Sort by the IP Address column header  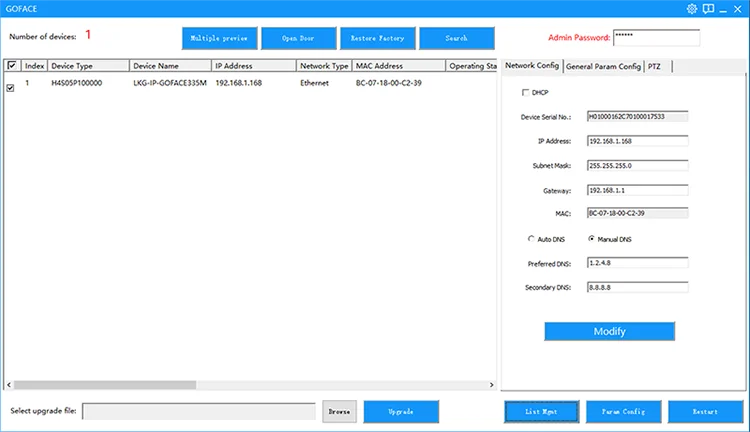coord(253,66)
